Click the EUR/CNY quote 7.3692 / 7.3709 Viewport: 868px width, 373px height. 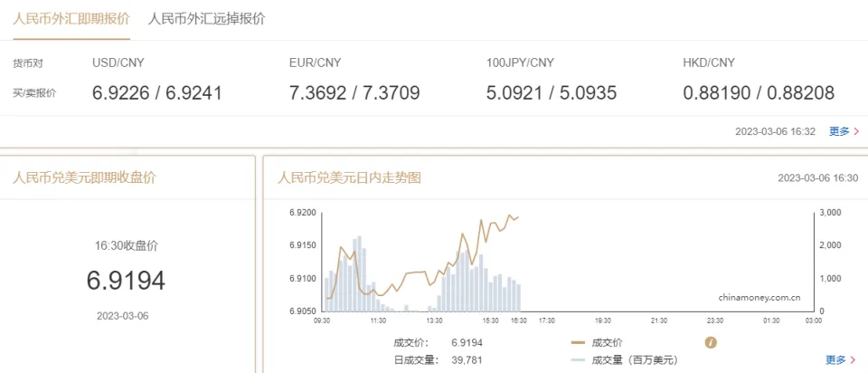click(x=354, y=92)
